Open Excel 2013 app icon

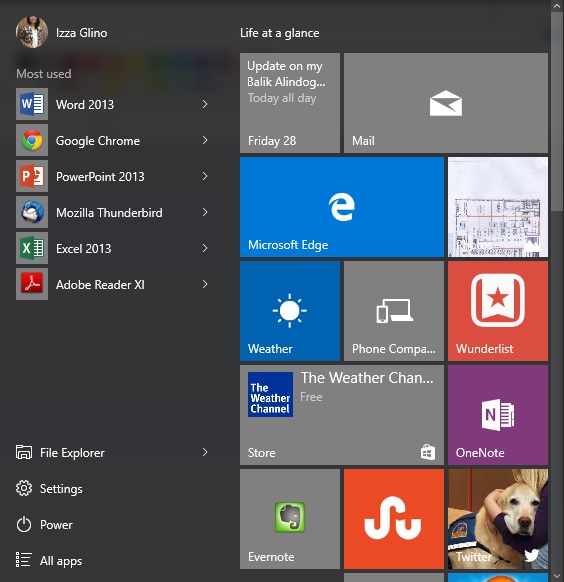(32, 248)
